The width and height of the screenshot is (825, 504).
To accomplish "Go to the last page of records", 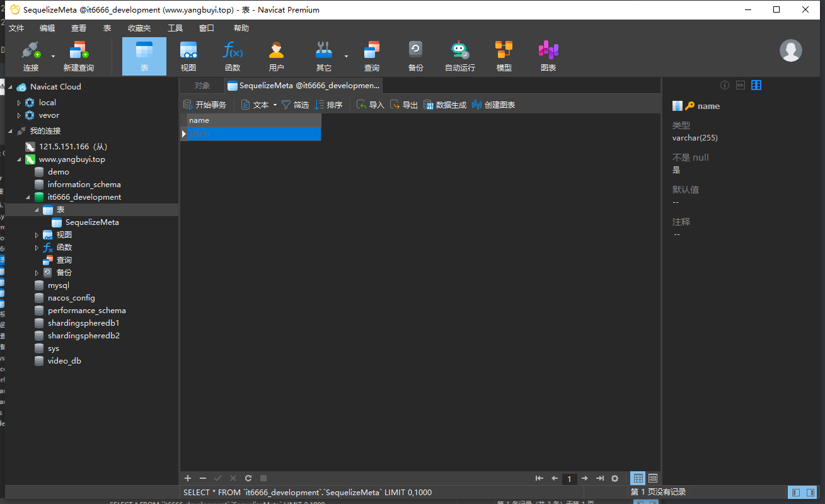I will pos(600,479).
